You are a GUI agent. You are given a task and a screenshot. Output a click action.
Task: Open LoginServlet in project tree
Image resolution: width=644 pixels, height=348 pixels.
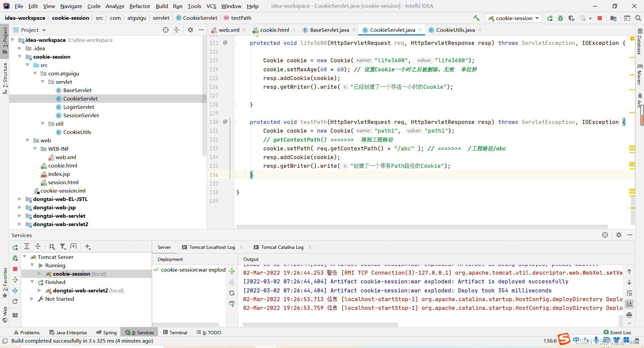coord(79,107)
